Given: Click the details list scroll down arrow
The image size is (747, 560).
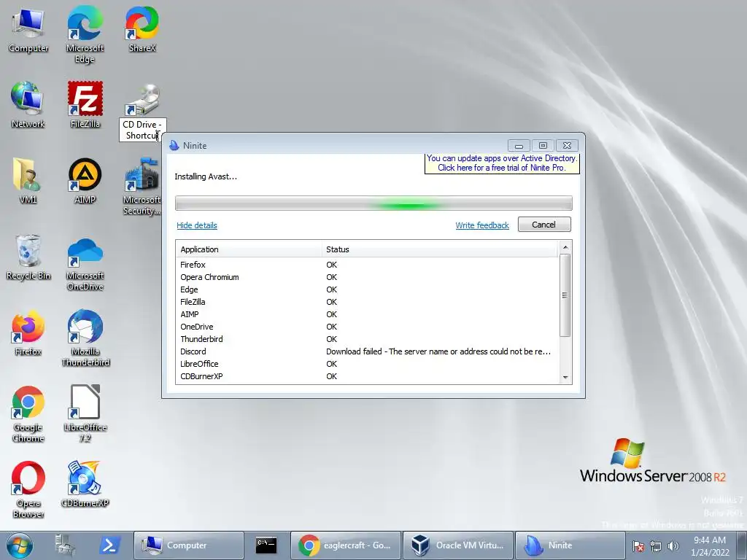Looking at the screenshot, I should [565, 378].
